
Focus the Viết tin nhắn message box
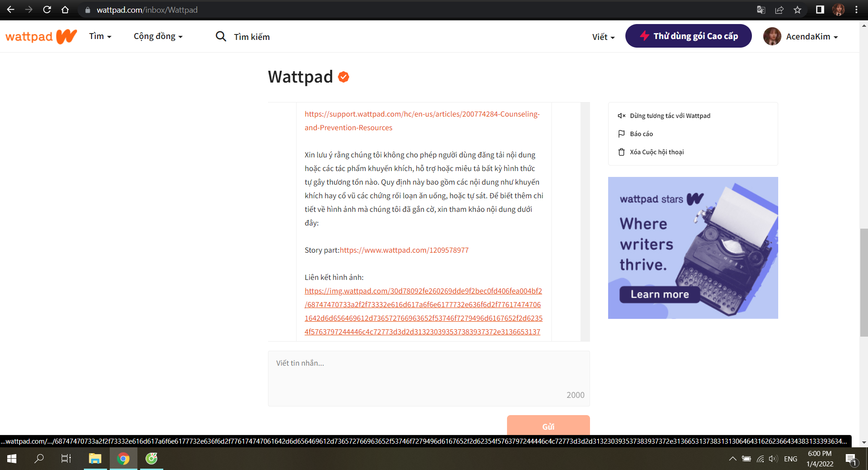pyautogui.click(x=429, y=378)
